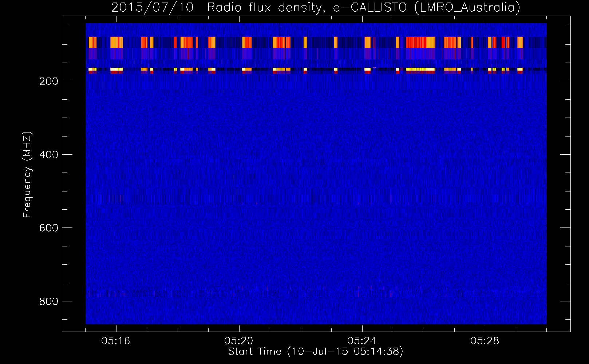Viewport: 589px width, 364px height.
Task: Click the 600 frequency tick label
Action: click(48, 228)
